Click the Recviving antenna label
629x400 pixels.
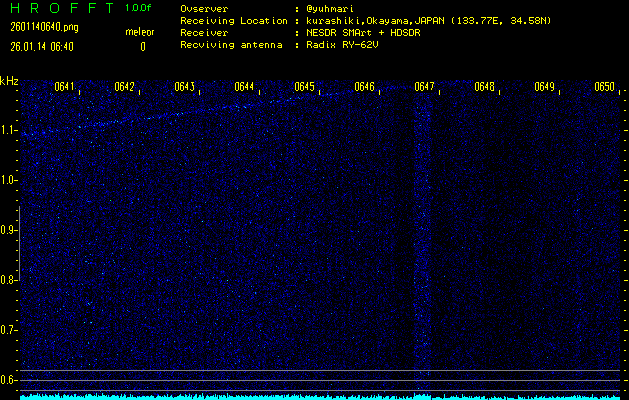(x=231, y=45)
